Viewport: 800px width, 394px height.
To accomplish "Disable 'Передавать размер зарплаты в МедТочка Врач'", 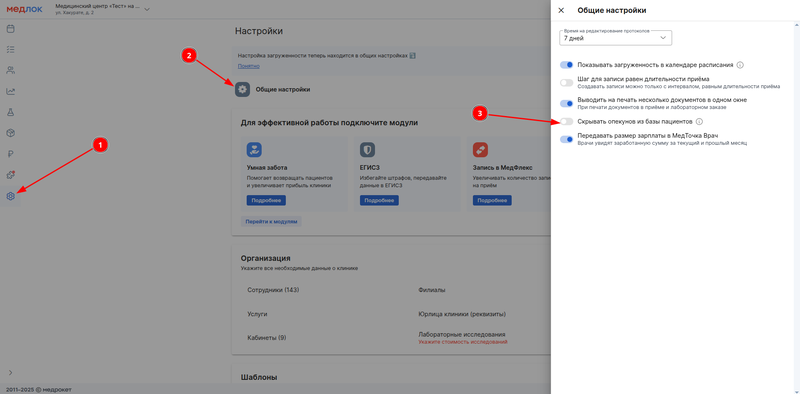I will [566, 139].
